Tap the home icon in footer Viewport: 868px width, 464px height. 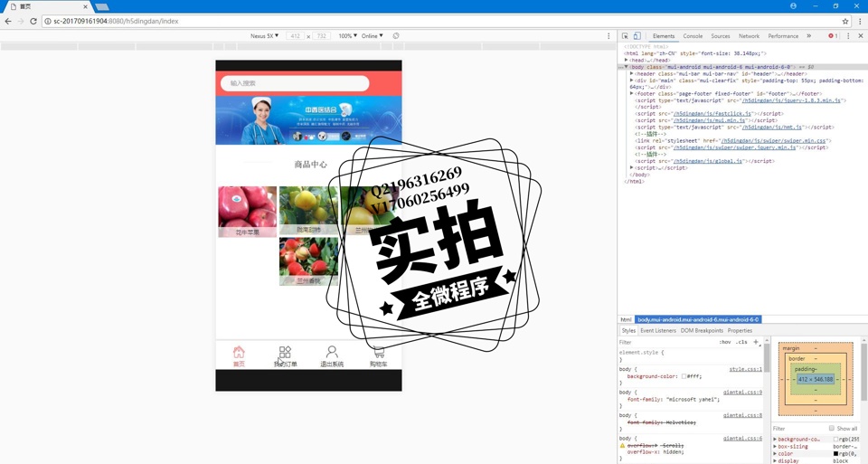tap(239, 355)
